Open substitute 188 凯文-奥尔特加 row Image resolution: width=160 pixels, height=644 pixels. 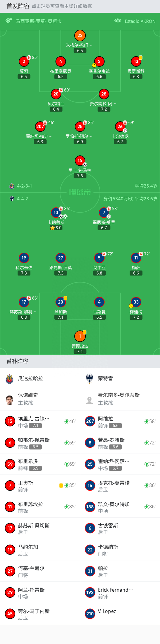120,507
